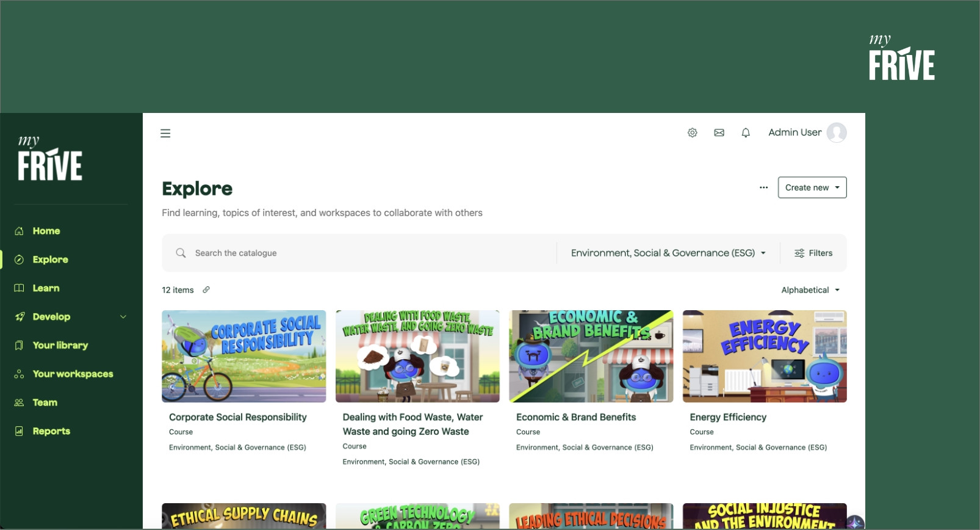Viewport: 980px width, 530px height.
Task: Click the search magnifier icon
Action: [x=181, y=253]
